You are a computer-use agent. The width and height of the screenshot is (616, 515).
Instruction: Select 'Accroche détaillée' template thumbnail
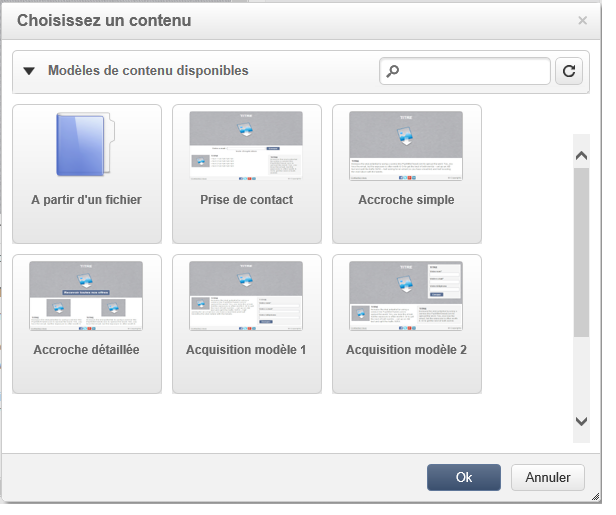point(86,296)
